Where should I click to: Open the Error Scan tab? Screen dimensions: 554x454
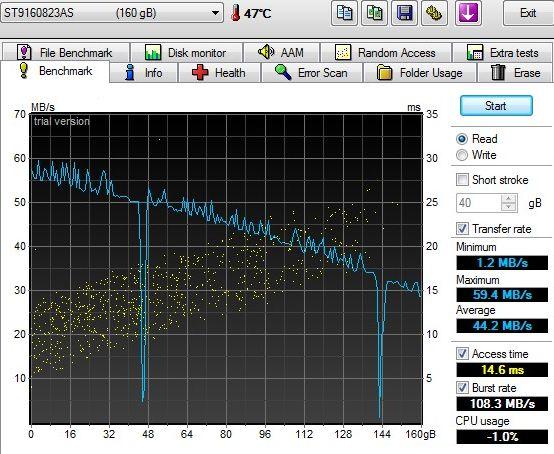coord(312,72)
